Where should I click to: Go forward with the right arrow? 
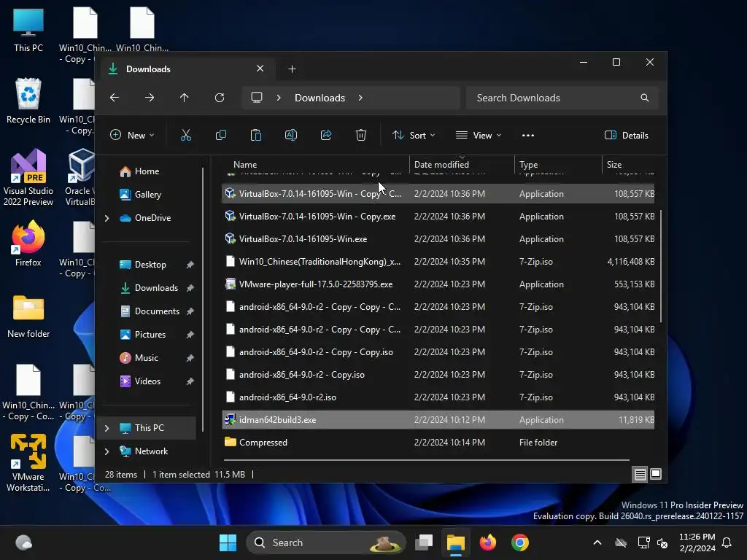pos(150,98)
